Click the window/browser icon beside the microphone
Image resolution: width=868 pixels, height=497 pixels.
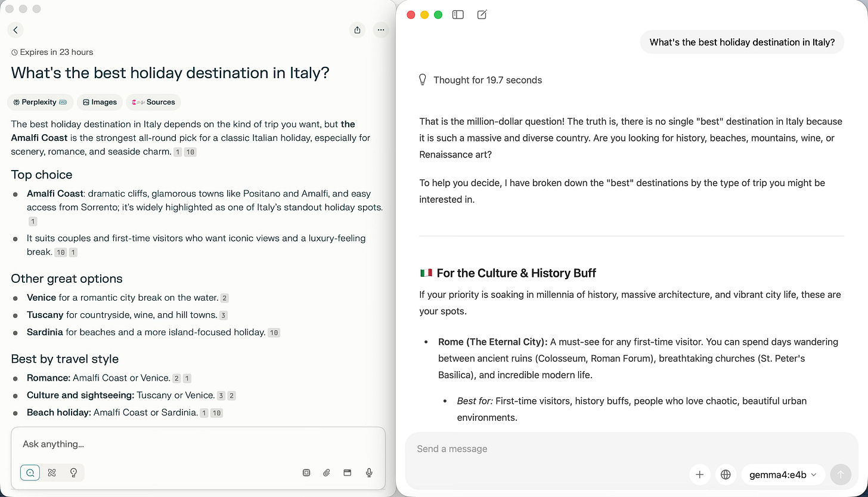click(x=348, y=473)
